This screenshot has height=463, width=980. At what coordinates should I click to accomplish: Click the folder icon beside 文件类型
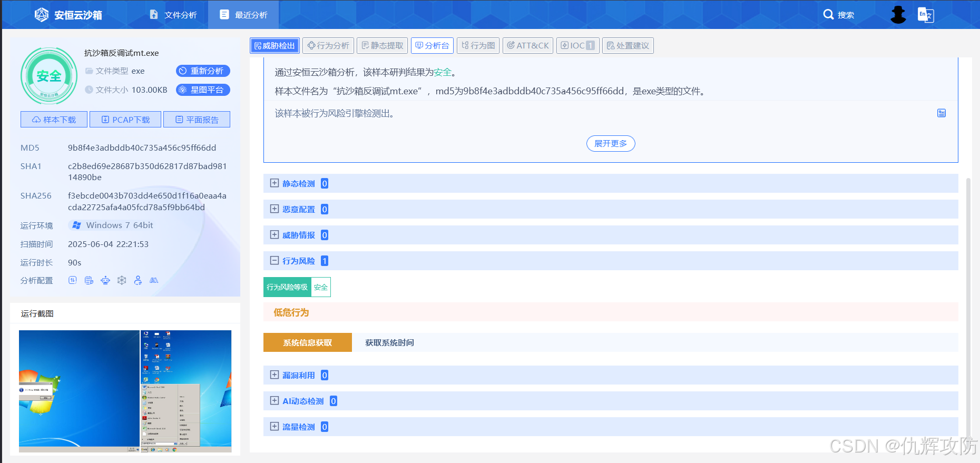89,71
